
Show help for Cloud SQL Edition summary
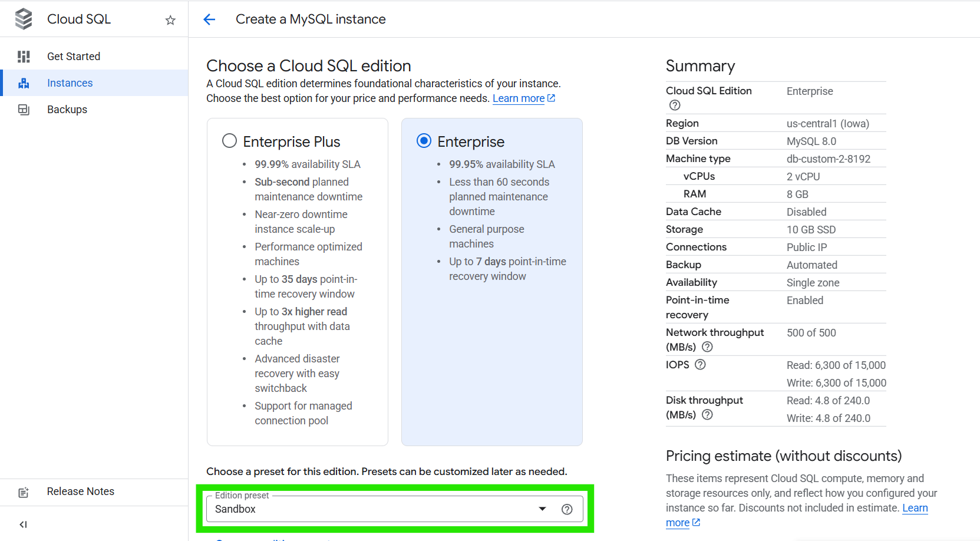coord(675,105)
